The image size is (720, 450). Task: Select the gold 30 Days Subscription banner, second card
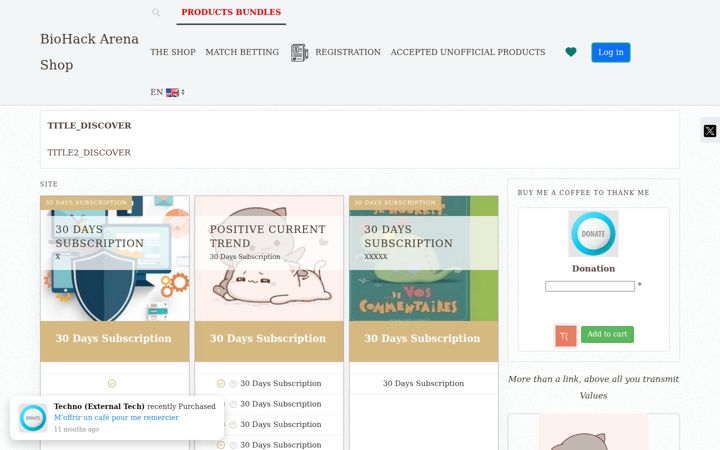(269, 341)
